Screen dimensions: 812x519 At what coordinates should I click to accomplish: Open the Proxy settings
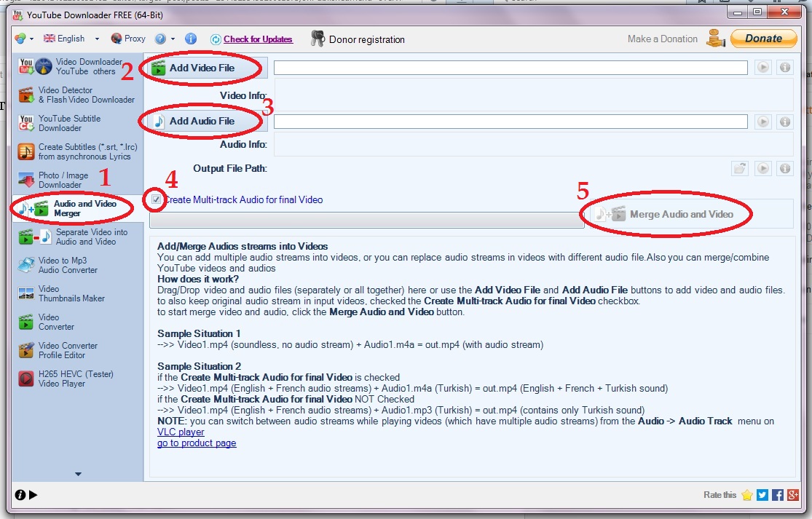pyautogui.click(x=128, y=39)
